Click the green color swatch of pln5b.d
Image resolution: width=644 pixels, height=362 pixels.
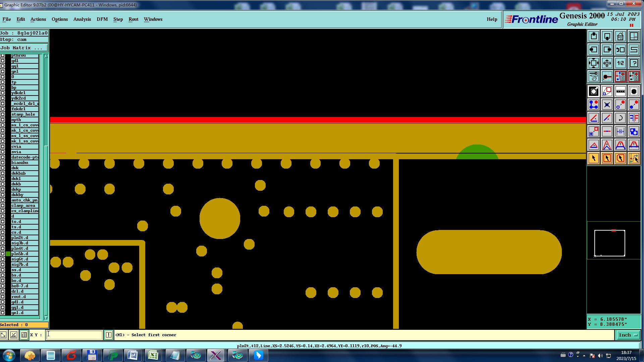coord(8,254)
